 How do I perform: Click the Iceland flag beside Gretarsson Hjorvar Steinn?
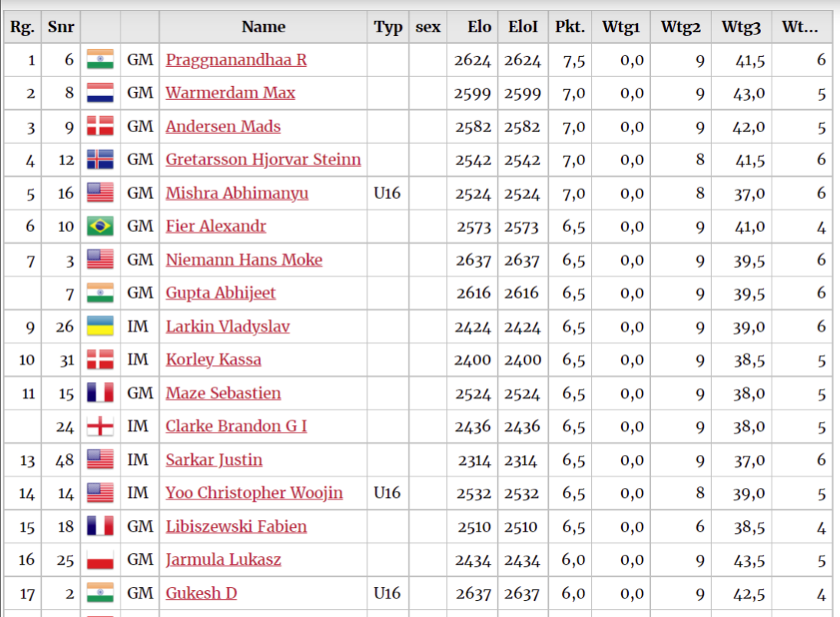(x=100, y=159)
